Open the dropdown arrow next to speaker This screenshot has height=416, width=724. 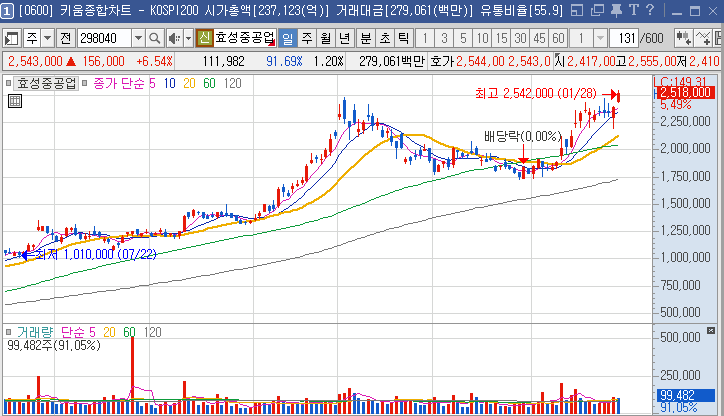pos(188,38)
